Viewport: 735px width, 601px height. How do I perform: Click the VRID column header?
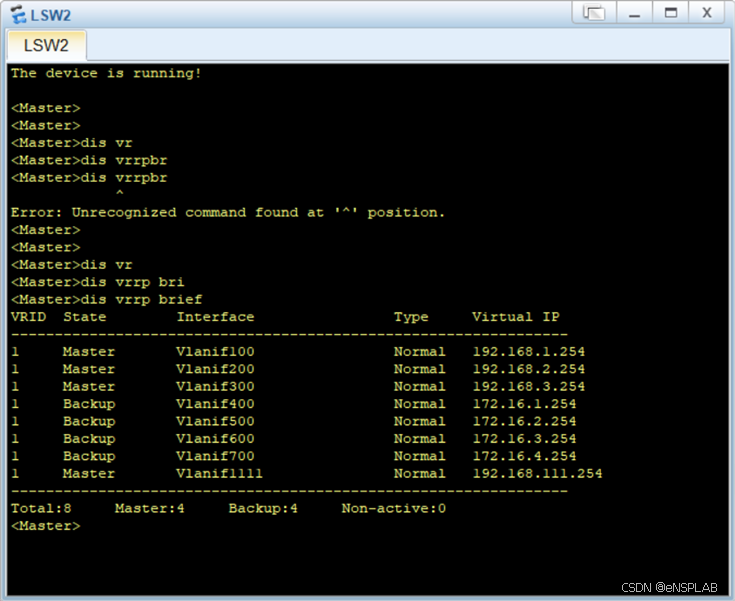pos(29,317)
